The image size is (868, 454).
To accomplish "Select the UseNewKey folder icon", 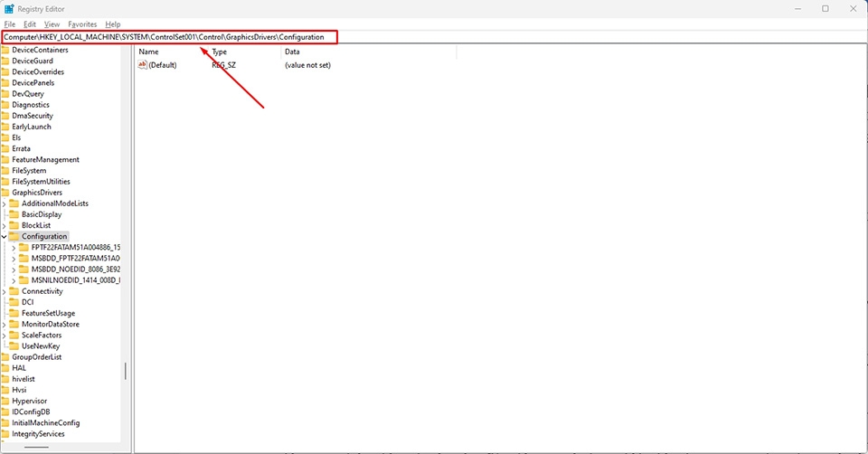I will tap(14, 346).
